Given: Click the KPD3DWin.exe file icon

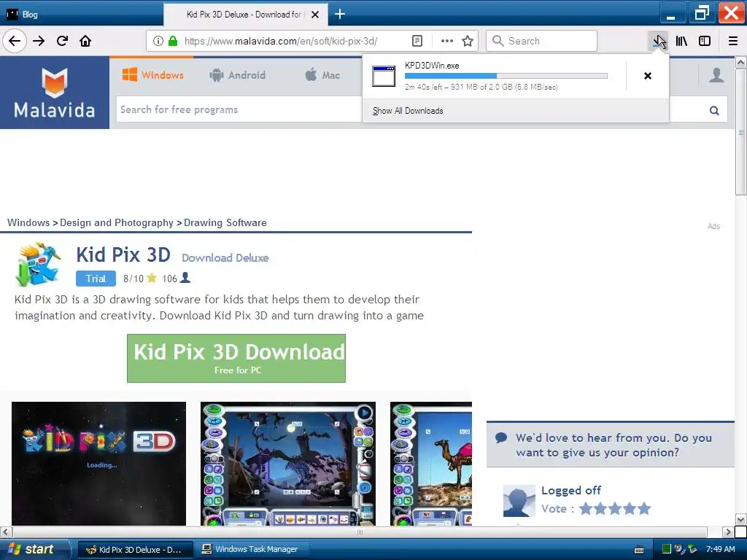Looking at the screenshot, I should (x=384, y=76).
